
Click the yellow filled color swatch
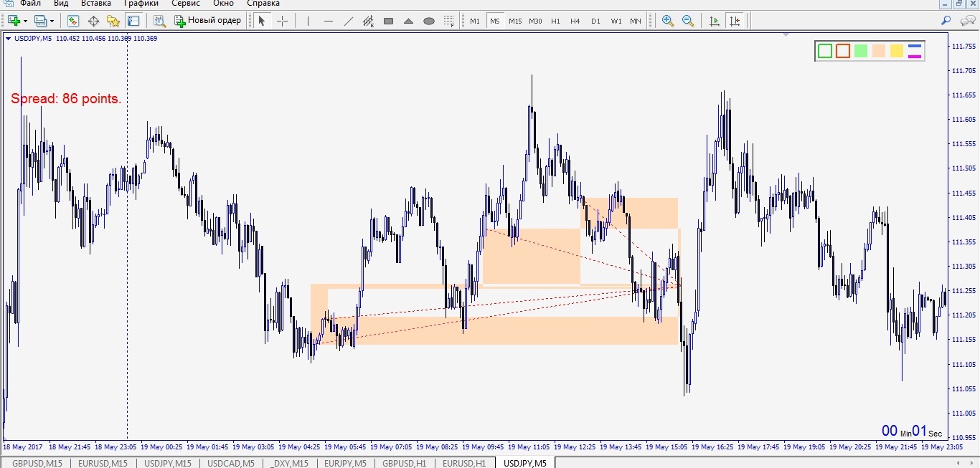coord(897,51)
